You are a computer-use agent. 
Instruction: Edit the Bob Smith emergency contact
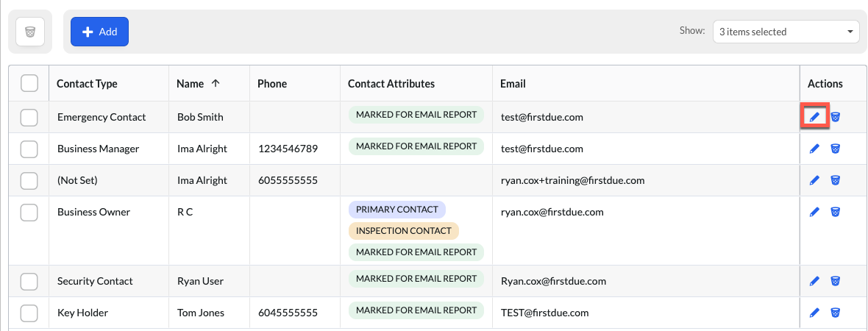click(x=814, y=117)
